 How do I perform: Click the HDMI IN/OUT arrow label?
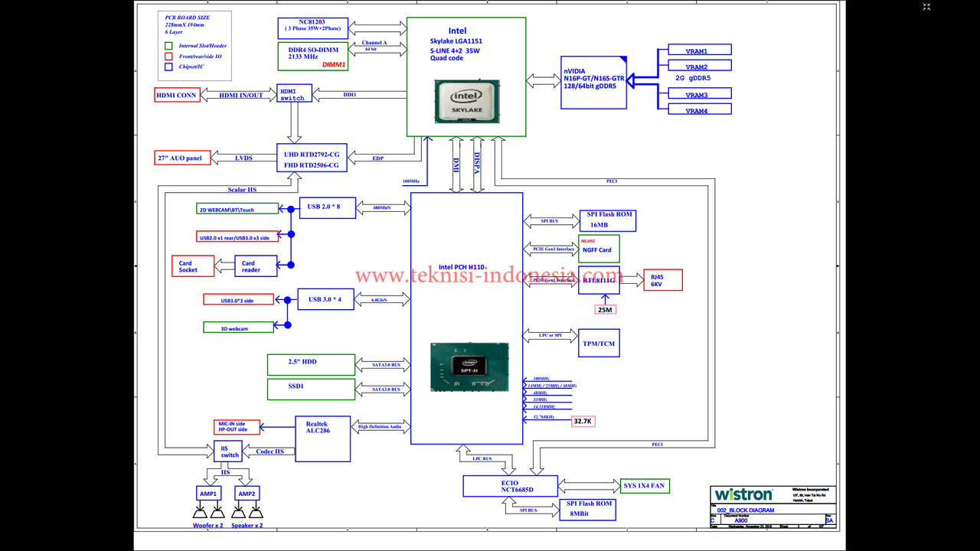(x=240, y=96)
